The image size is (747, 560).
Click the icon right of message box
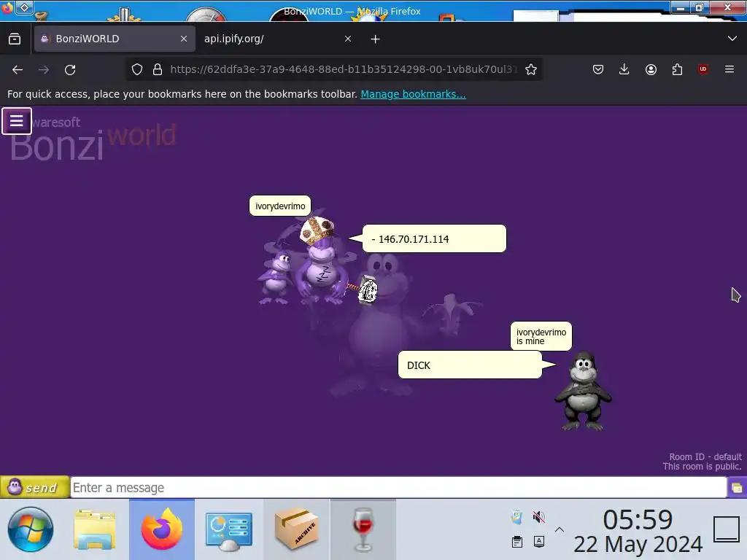pyautogui.click(x=737, y=488)
